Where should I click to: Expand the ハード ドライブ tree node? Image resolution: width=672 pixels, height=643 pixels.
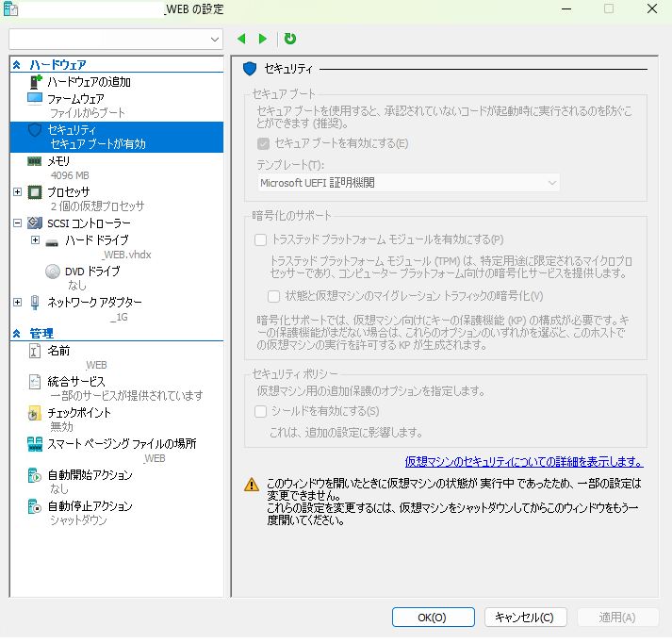(x=36, y=240)
